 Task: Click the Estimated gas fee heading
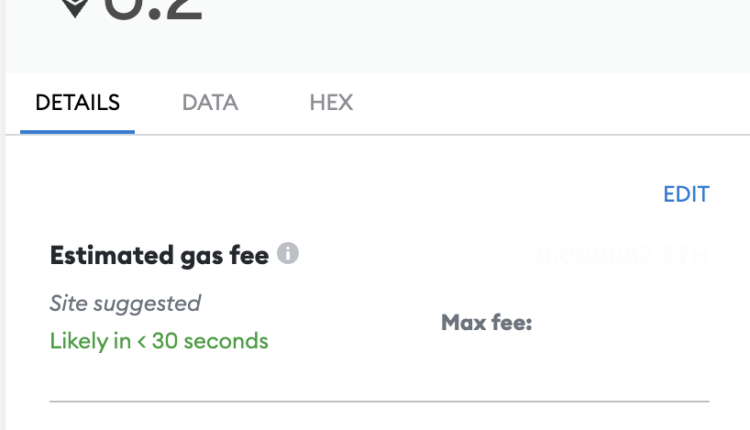coord(160,256)
